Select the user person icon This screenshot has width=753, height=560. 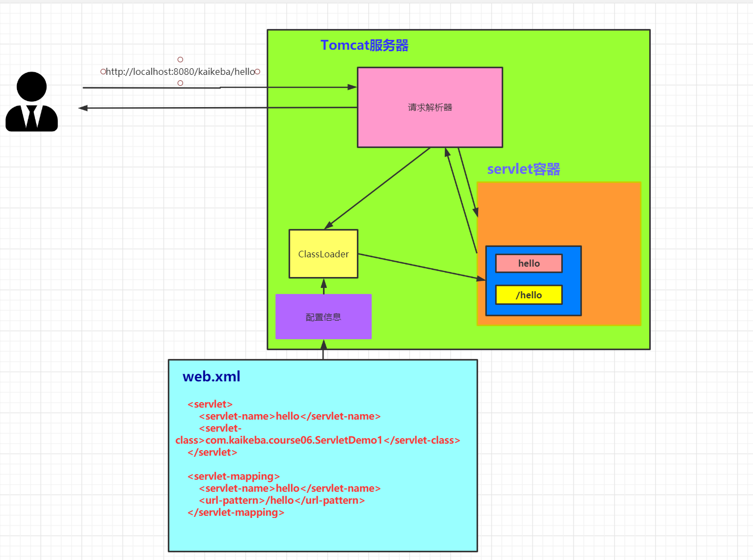click(32, 102)
